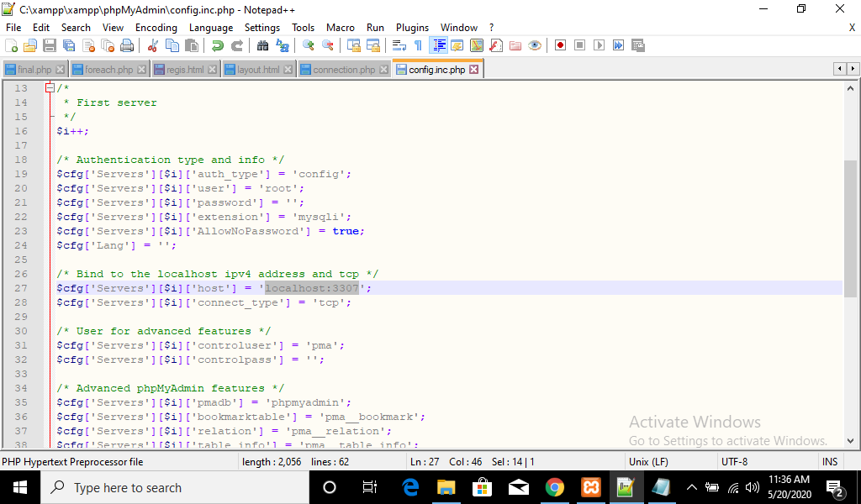The image size is (861, 504).
Task: Click the macro Playback icon
Action: tap(599, 45)
